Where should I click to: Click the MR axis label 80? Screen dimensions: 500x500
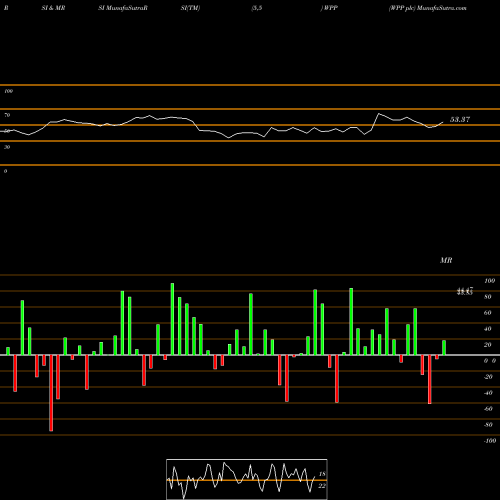487,297
